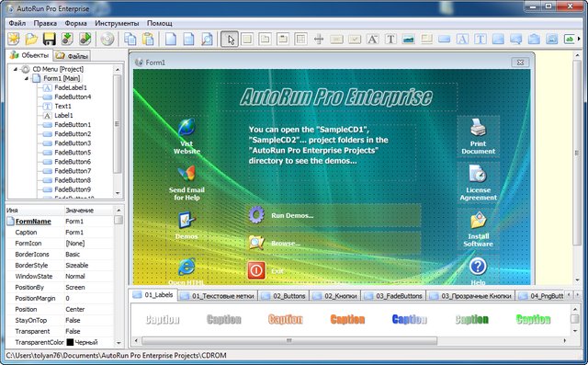Click the horizontal scrollbar of the label gallery
Screen dimensions: 588x365
(x=289, y=340)
